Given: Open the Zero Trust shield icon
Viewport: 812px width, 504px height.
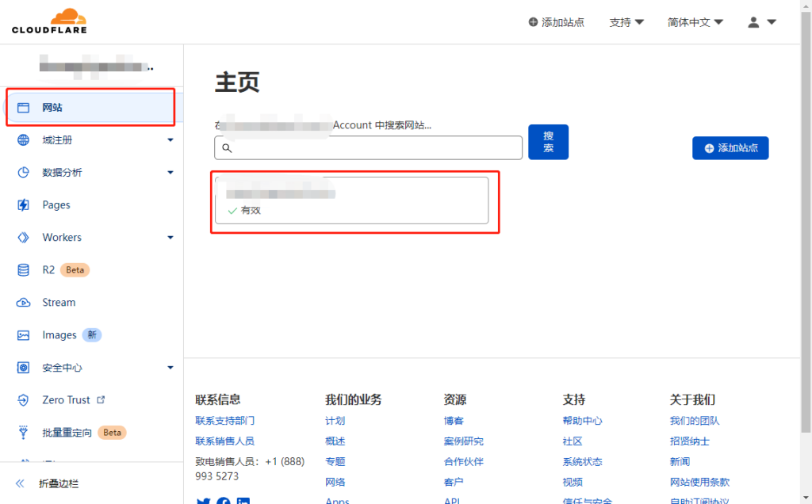Looking at the screenshot, I should [x=24, y=400].
